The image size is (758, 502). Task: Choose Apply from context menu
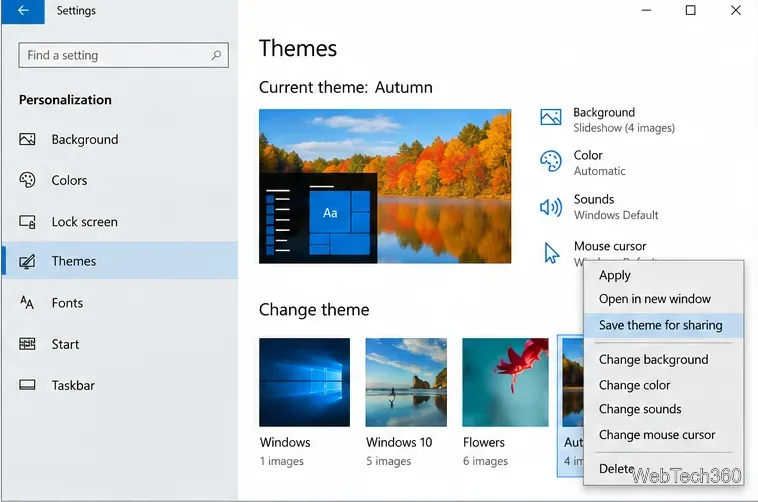(x=663, y=275)
